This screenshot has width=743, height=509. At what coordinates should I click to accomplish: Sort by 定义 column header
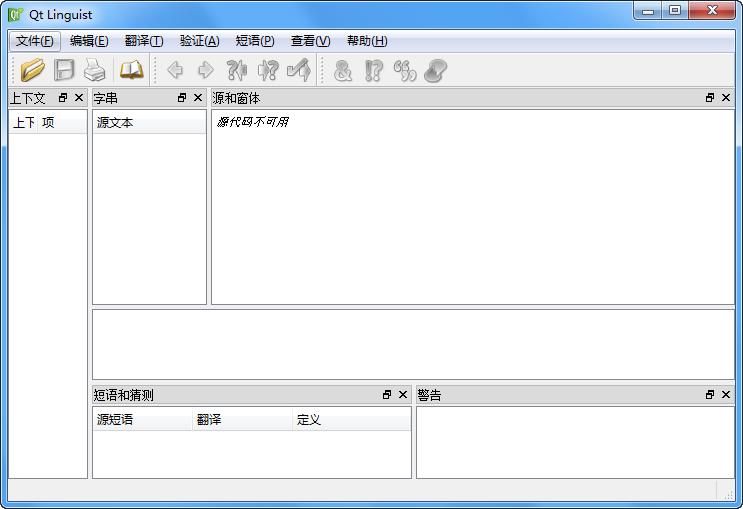[352, 419]
